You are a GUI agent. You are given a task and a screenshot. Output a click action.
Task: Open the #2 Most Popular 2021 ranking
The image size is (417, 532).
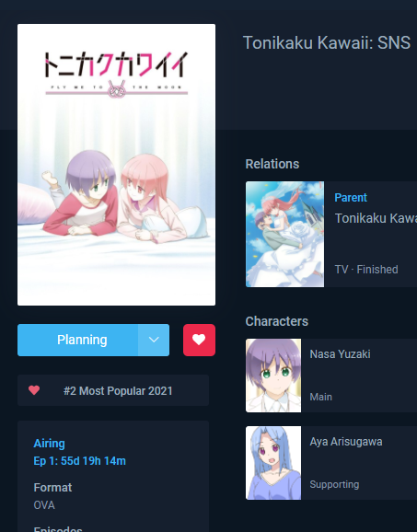click(x=118, y=391)
